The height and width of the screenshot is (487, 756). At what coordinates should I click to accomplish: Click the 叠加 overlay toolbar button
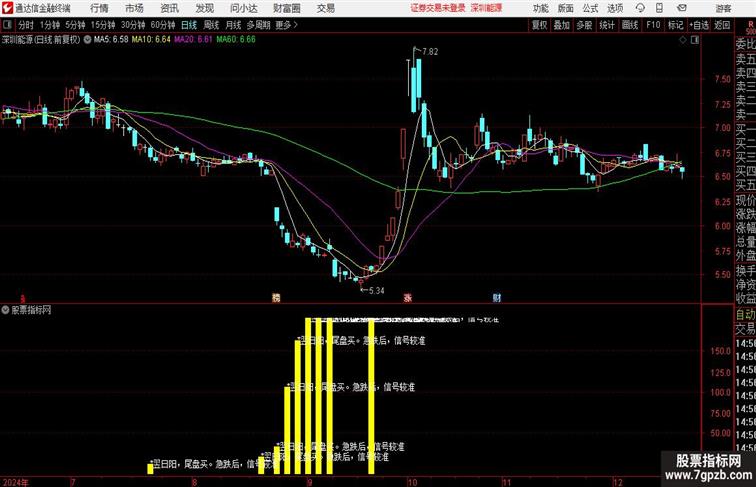(562, 25)
